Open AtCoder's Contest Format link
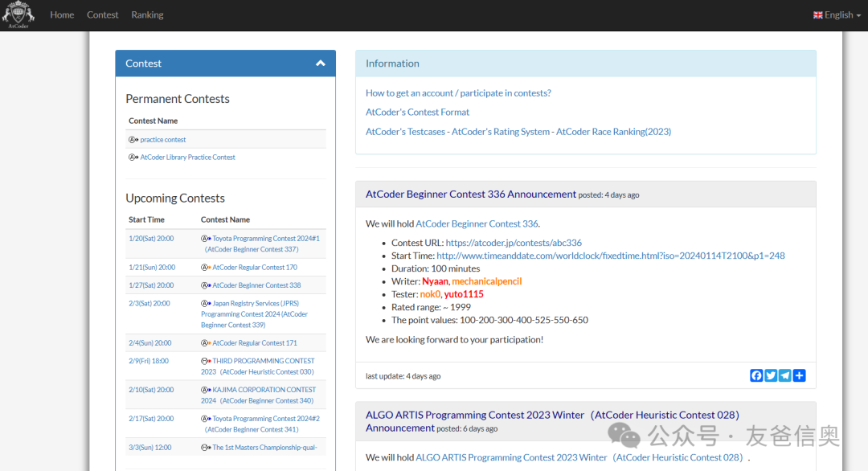The width and height of the screenshot is (868, 471). coord(417,112)
